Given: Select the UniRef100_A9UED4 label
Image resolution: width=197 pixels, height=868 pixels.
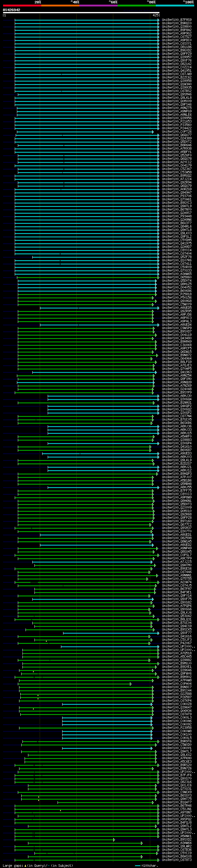Looking at the screenshot, I should (177, 325).
